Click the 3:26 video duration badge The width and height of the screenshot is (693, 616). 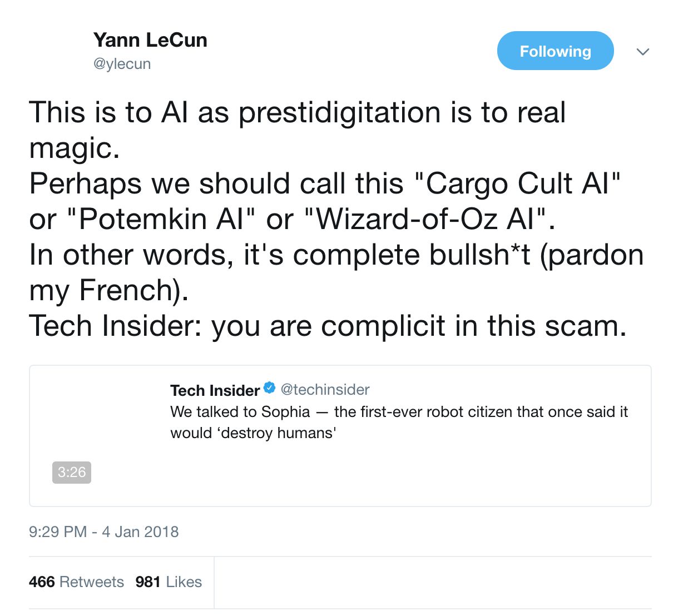pos(72,472)
